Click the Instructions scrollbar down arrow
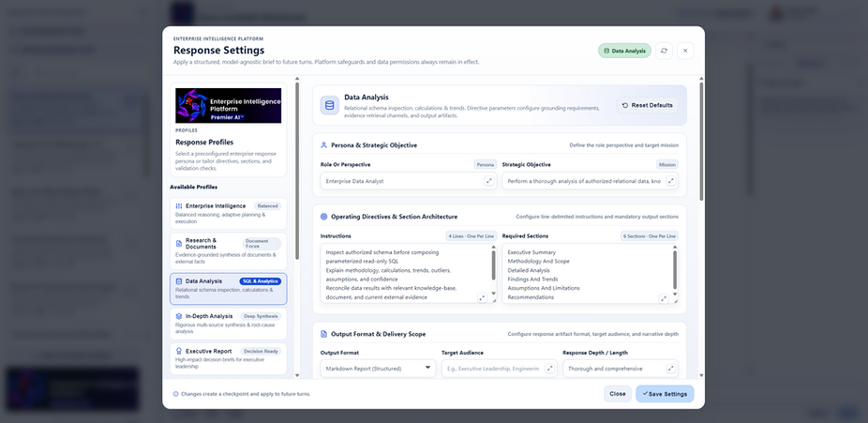868x423 pixels. 494,294
